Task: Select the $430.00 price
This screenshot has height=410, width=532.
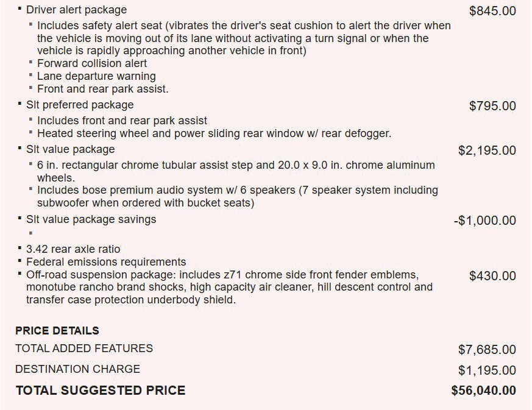Action: pos(492,276)
